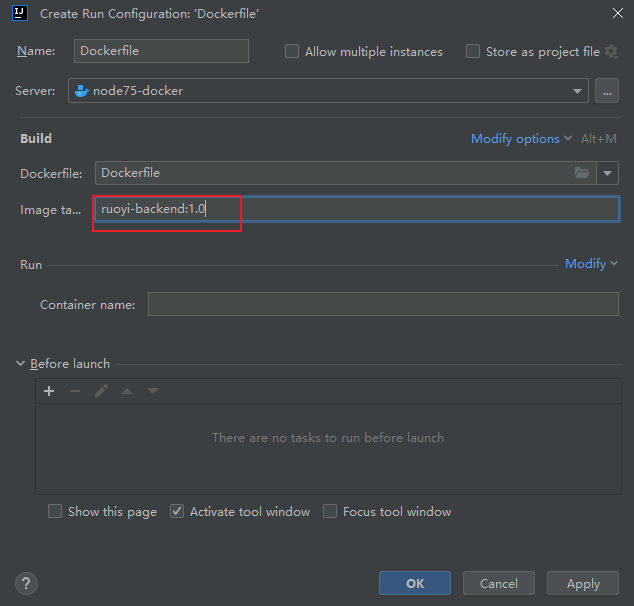634x606 pixels.
Task: Click the remove task minus icon
Action: (x=75, y=391)
